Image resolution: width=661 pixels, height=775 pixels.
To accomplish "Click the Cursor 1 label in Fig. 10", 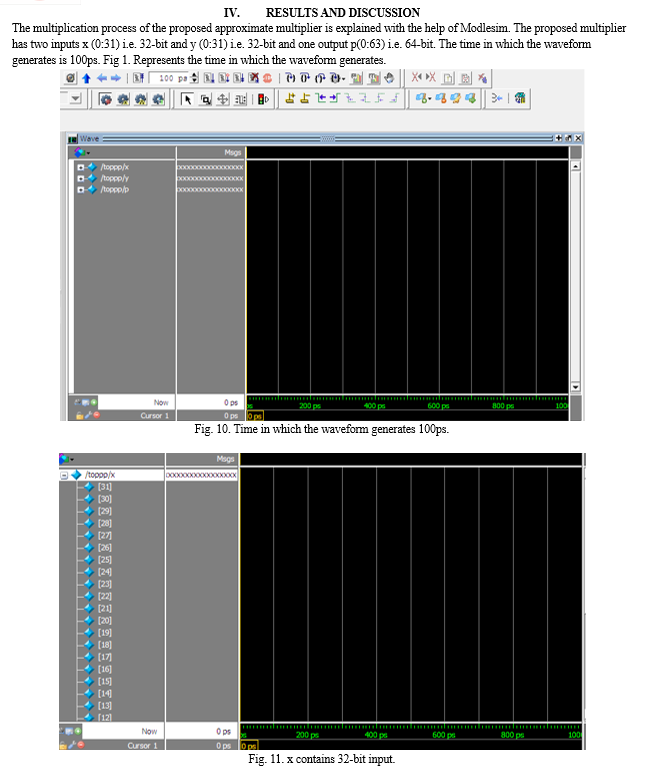I will [154, 416].
